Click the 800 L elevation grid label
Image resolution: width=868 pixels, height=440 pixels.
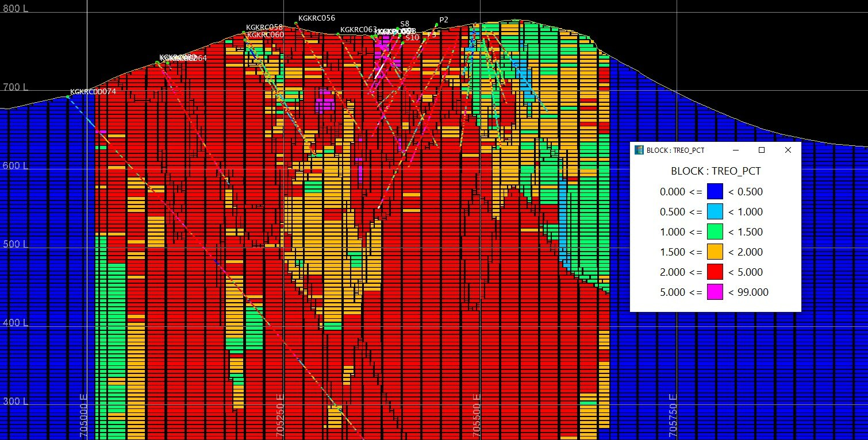[15, 9]
